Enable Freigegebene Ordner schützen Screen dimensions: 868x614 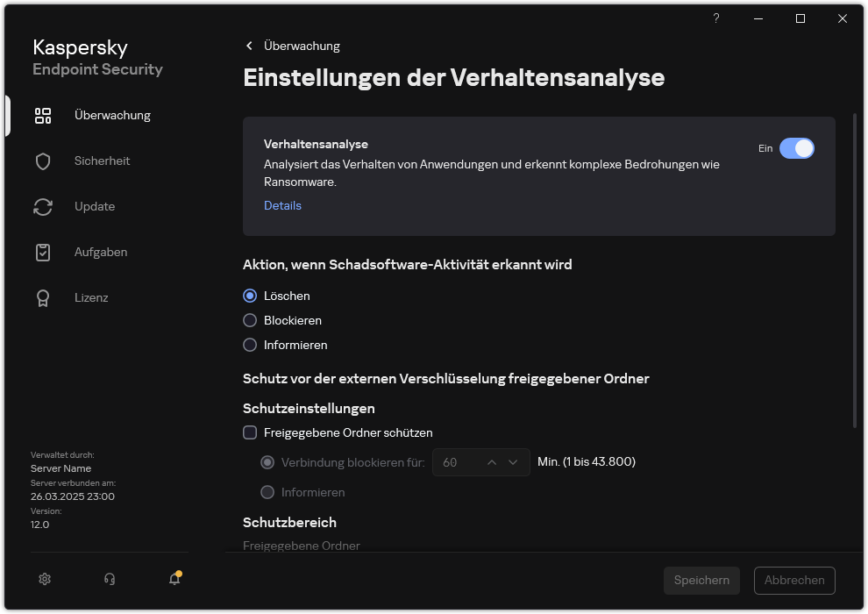[250, 432]
